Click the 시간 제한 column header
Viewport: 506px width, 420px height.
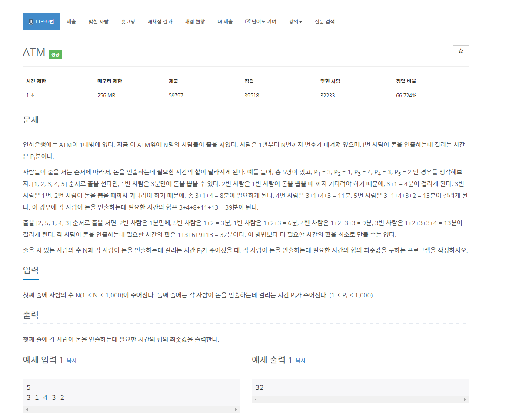(x=36, y=81)
